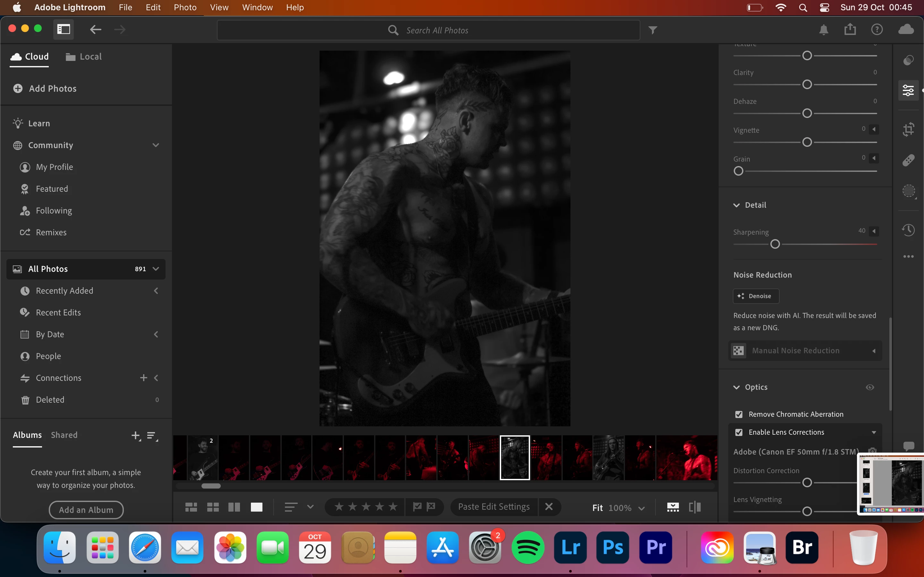Viewport: 924px width, 577px height.
Task: Open the Masking tool
Action: tap(908, 191)
